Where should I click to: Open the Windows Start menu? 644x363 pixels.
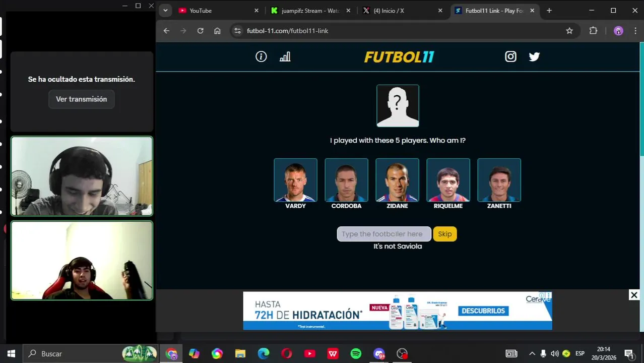coord(11,354)
